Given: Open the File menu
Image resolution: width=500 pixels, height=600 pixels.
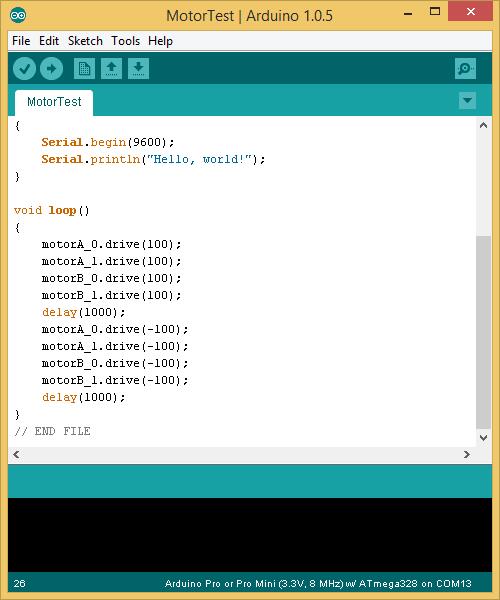Looking at the screenshot, I should point(21,41).
